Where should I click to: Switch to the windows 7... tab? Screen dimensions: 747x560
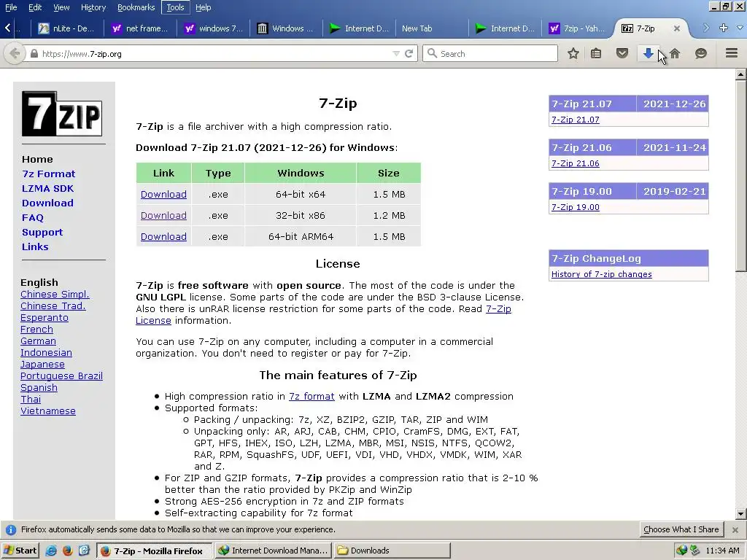214,28
